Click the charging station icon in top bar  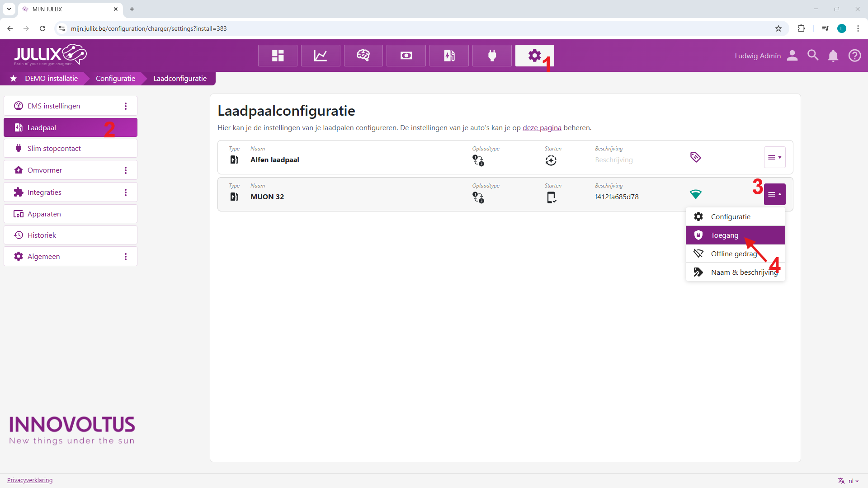pos(449,56)
